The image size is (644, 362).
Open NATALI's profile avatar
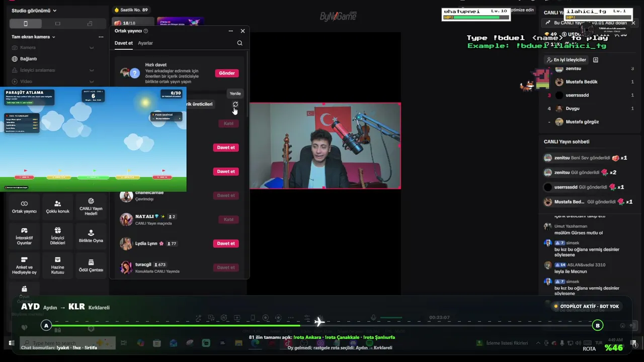point(126,220)
